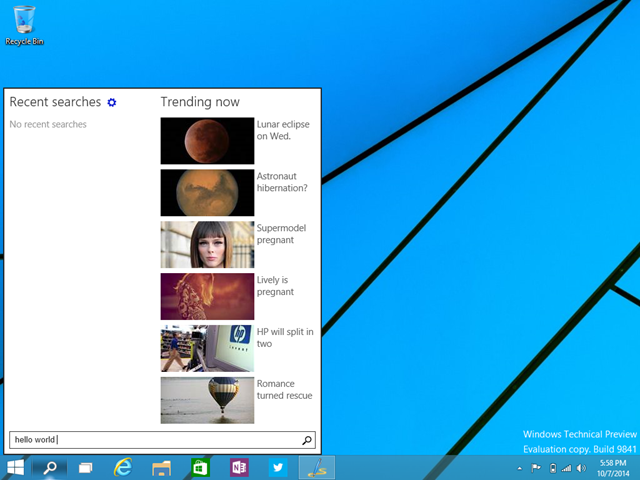Screen dimensions: 640x480
Task: Click the volume speaker tray icon
Action: point(581,468)
